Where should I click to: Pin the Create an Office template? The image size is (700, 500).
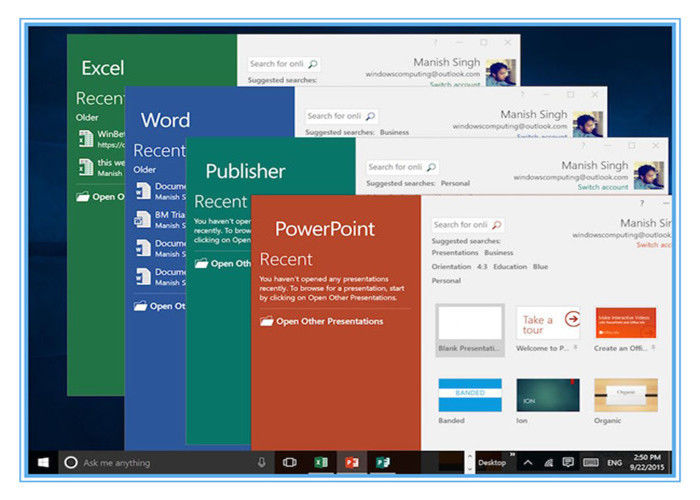(653, 347)
